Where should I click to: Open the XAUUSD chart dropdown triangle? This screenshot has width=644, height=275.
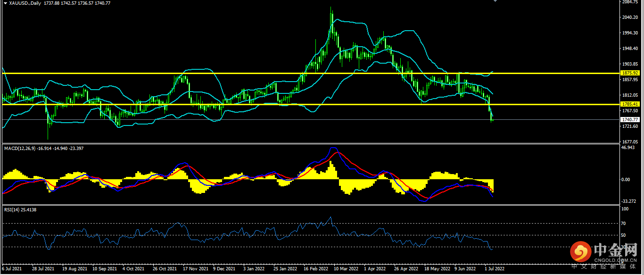5,3
